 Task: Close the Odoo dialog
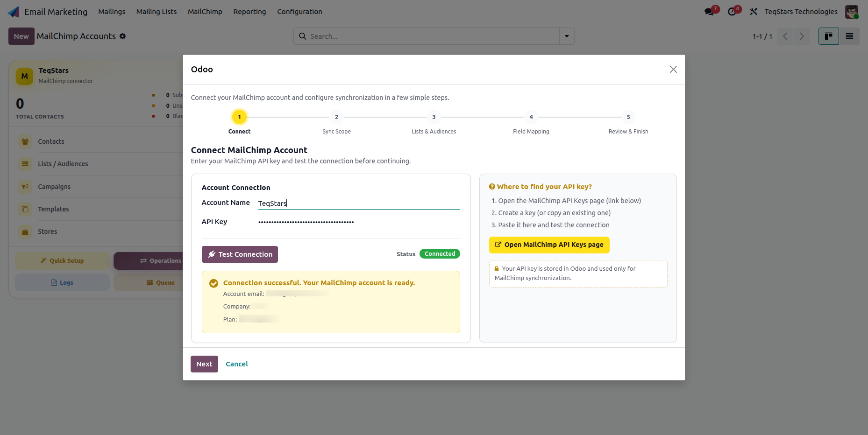click(673, 70)
